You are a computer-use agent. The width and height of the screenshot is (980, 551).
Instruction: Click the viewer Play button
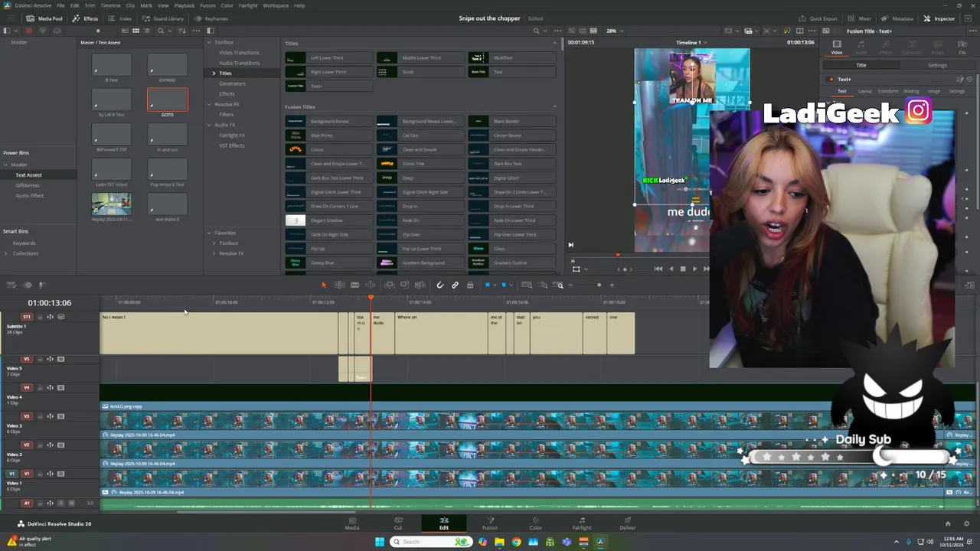tap(694, 269)
